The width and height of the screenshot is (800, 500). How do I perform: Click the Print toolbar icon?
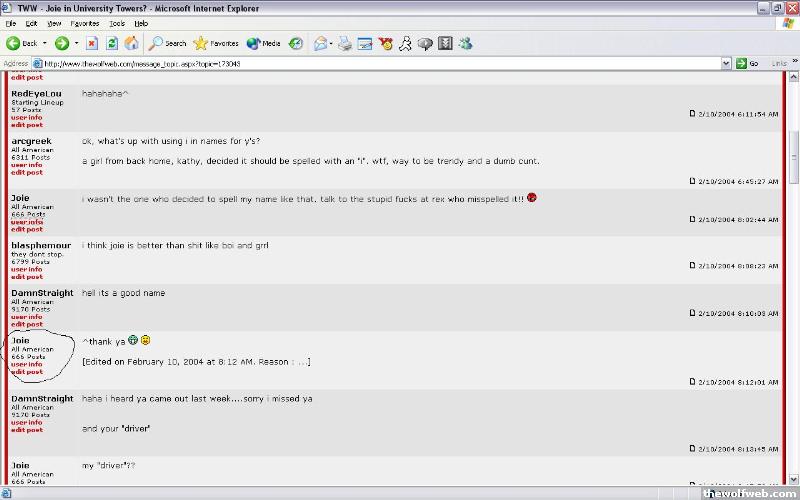(x=345, y=43)
